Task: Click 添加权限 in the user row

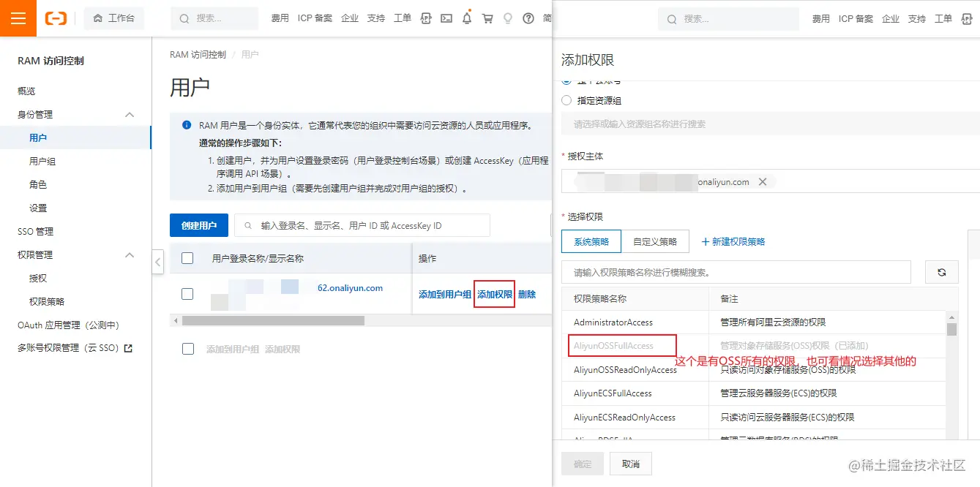Action: [495, 294]
